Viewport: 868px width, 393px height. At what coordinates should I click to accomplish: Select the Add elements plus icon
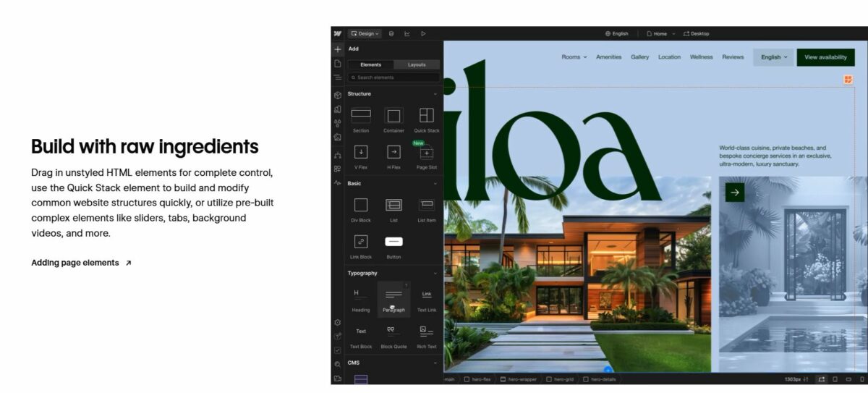coord(338,49)
